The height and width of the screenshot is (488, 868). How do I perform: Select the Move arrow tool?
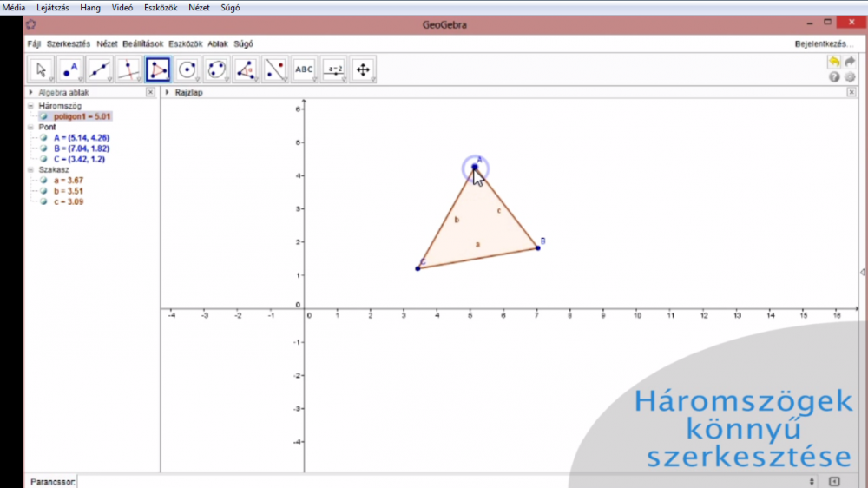(41, 69)
